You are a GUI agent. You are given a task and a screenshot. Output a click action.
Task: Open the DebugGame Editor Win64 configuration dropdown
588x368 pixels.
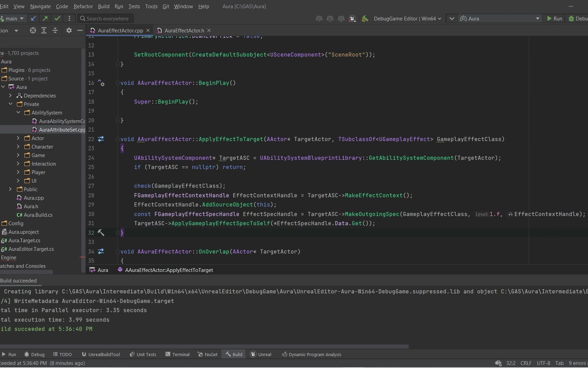407,18
